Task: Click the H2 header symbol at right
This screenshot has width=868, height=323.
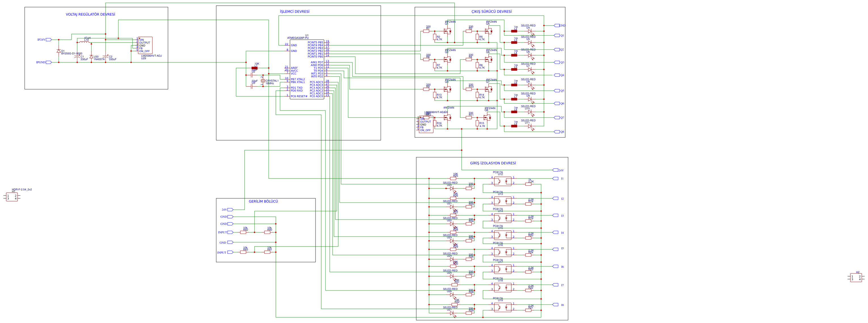Action: [856, 278]
